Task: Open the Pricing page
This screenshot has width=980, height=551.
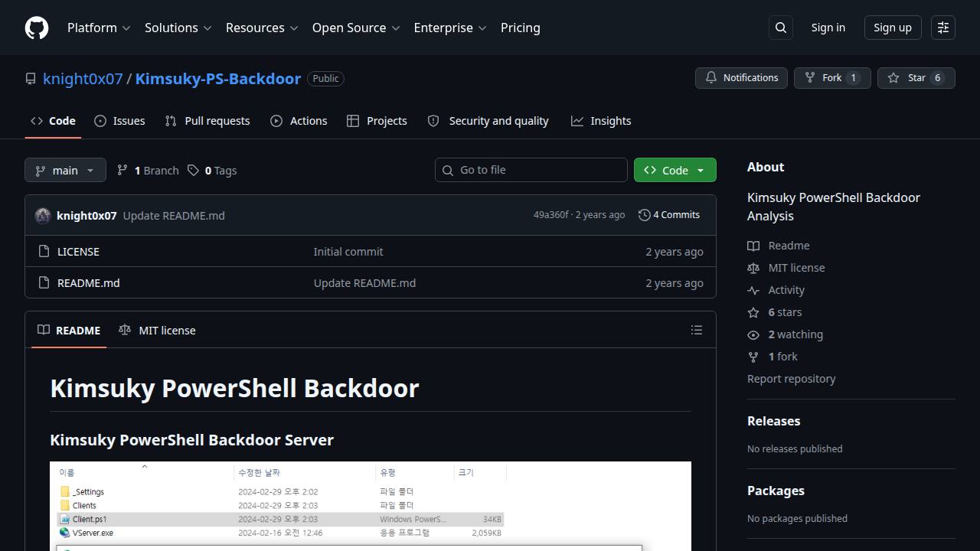Action: pyautogui.click(x=521, y=28)
